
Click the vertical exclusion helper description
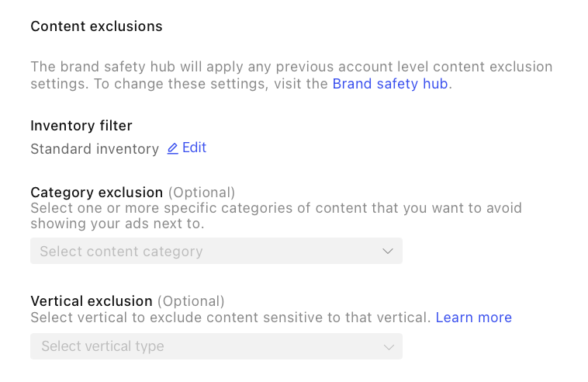(x=230, y=318)
